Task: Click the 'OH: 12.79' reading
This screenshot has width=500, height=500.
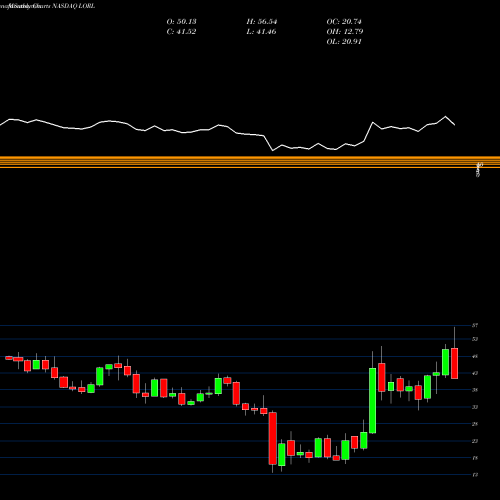Action: [x=345, y=31]
